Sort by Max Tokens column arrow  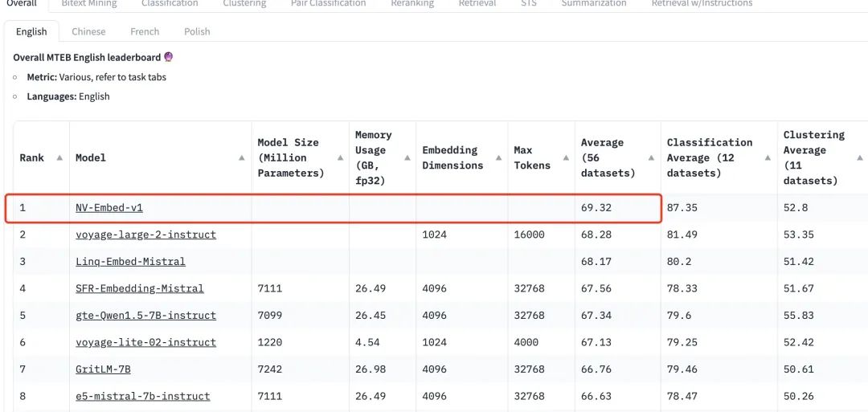tap(566, 157)
